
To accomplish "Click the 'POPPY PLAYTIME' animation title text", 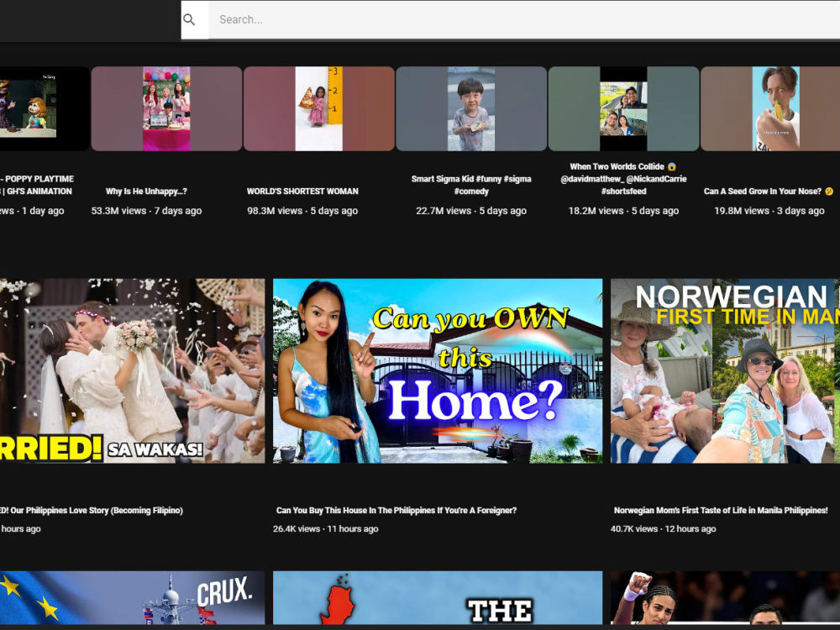I will [36, 185].
